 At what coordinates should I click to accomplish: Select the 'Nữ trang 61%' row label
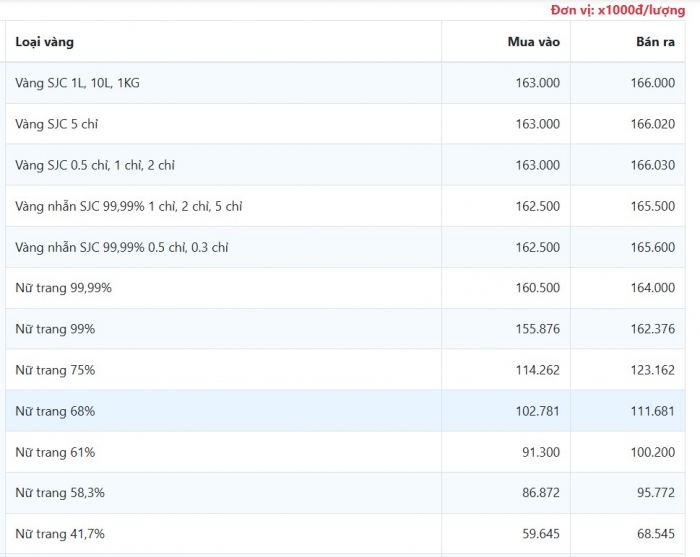(x=55, y=452)
